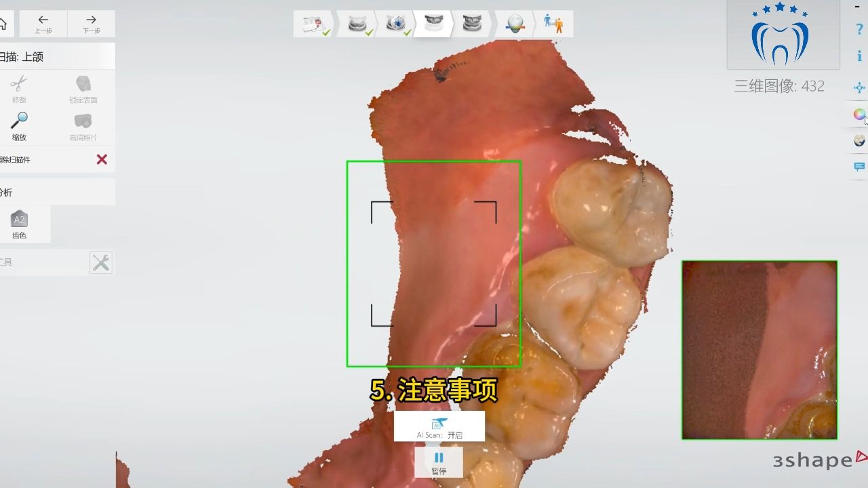Screen dimensions: 868x488
Task: Go to the scan body workflow step
Action: tap(397, 24)
